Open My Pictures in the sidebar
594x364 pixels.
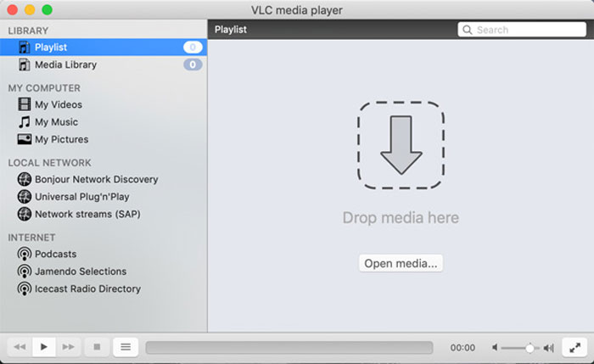[x=62, y=139]
